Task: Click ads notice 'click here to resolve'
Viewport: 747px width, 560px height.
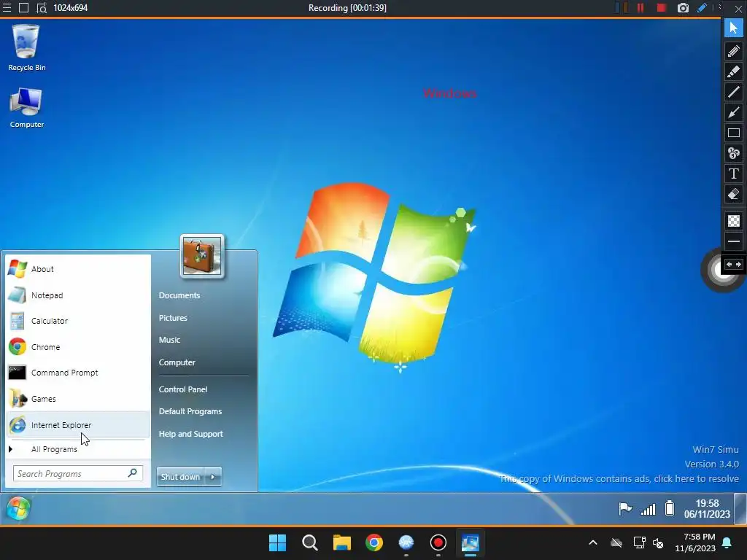Action: [x=619, y=478]
